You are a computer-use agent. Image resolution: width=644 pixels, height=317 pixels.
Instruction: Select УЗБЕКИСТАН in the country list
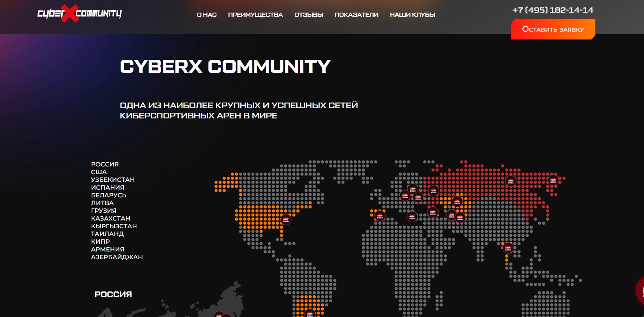click(x=113, y=180)
